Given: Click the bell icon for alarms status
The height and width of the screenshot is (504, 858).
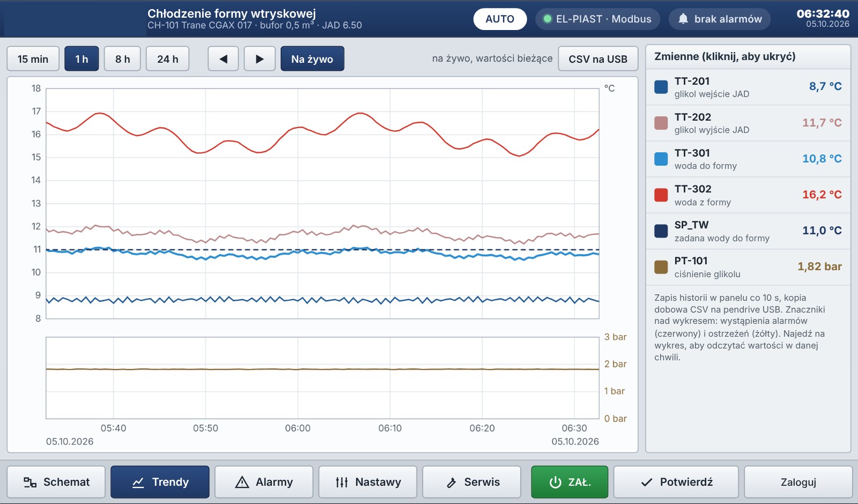Looking at the screenshot, I should 683,19.
